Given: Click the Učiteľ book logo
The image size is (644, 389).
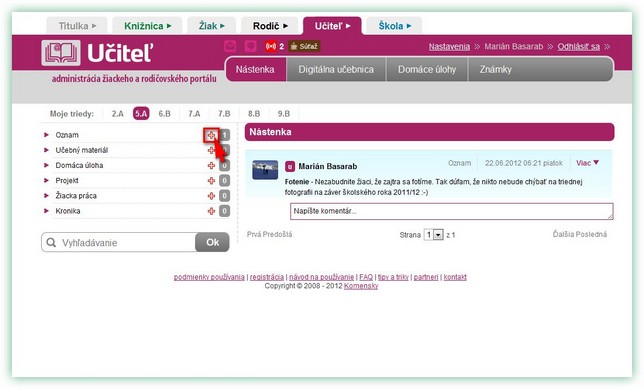Looking at the screenshot, I should point(61,53).
